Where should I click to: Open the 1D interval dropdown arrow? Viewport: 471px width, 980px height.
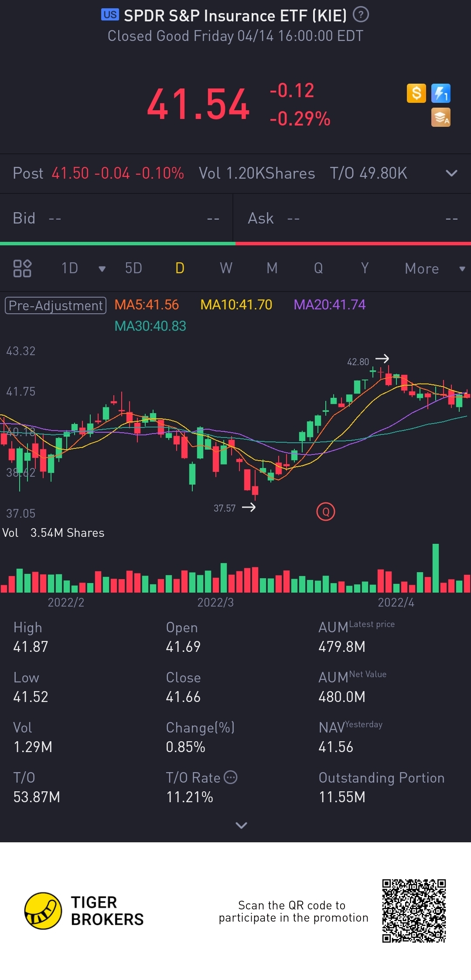(102, 269)
